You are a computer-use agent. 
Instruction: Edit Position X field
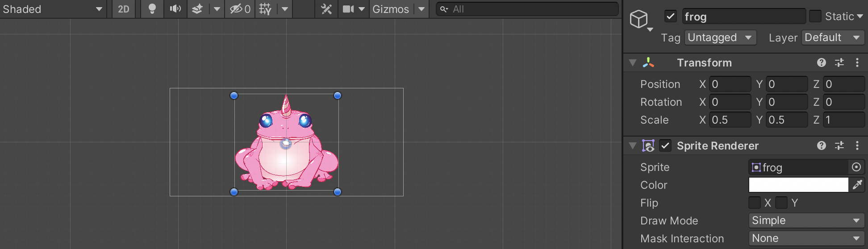pos(730,84)
